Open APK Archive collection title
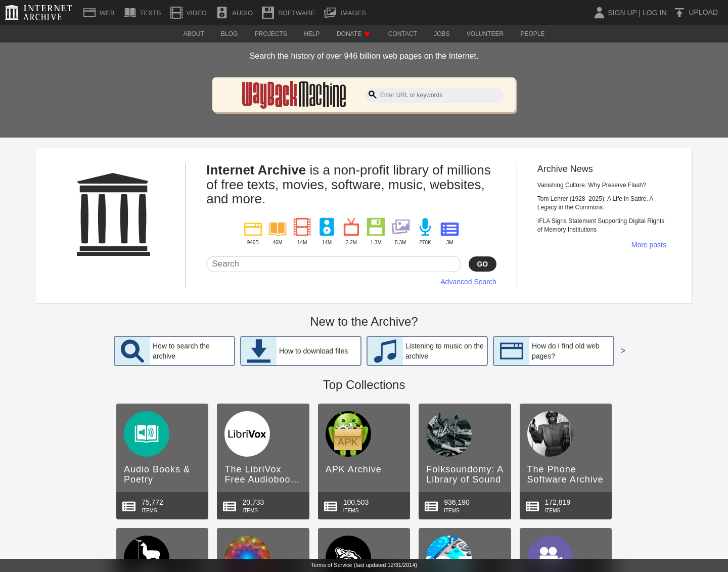Screen dimensions: 728x572 [x=353, y=469]
